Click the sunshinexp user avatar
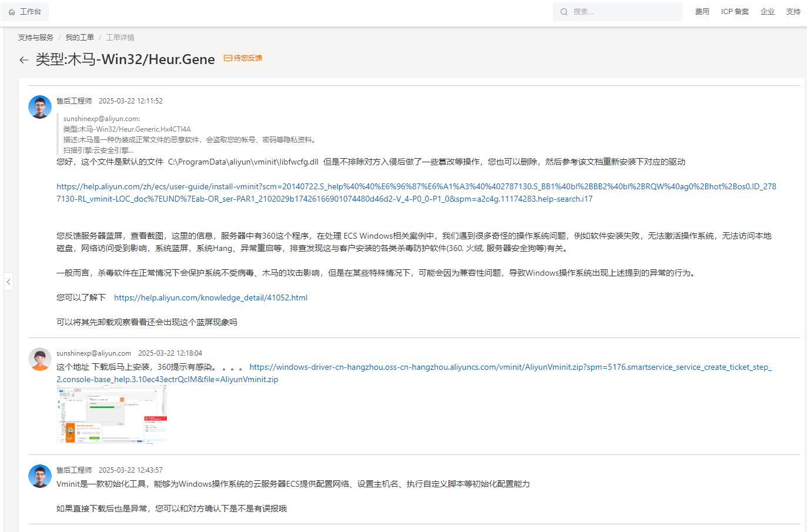The width and height of the screenshot is (807, 532). point(40,359)
